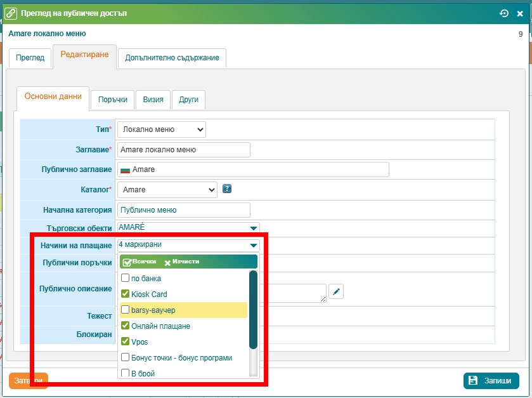
Task: Clear selections with Изчисти
Action: pyautogui.click(x=181, y=262)
